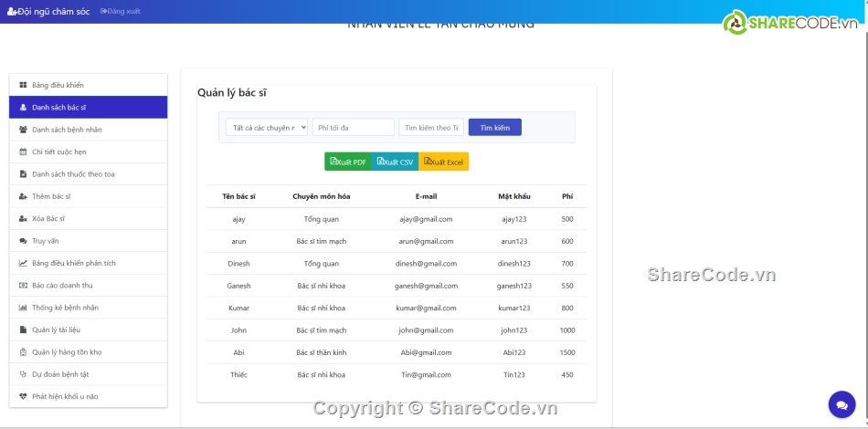
Task: Click the Báo cáo doanh thu money icon
Action: pyautogui.click(x=23, y=286)
